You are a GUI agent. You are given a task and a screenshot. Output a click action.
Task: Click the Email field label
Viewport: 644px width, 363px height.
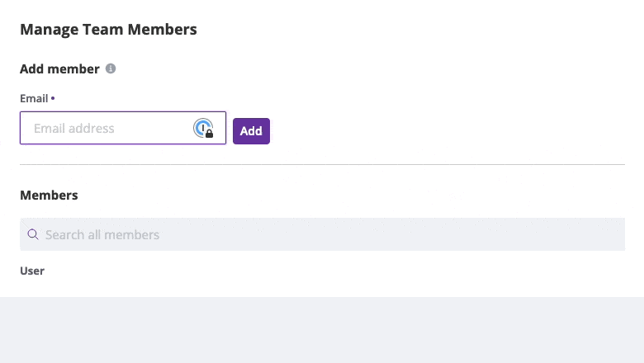click(34, 98)
